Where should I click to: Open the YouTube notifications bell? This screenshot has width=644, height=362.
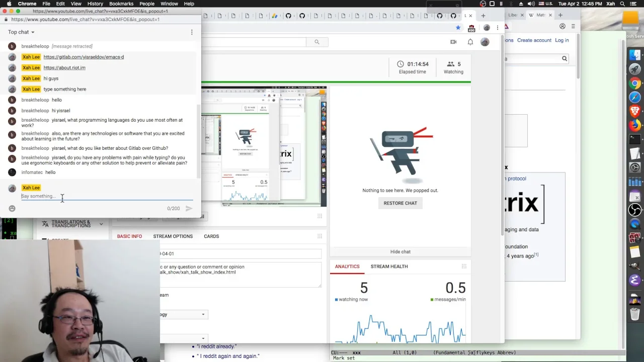point(470,42)
